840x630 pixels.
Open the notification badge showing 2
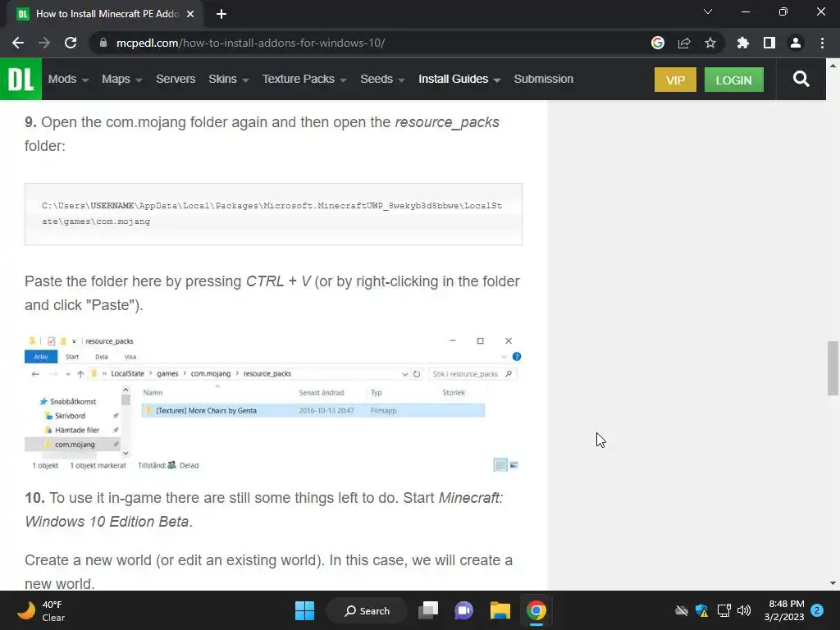(x=817, y=610)
